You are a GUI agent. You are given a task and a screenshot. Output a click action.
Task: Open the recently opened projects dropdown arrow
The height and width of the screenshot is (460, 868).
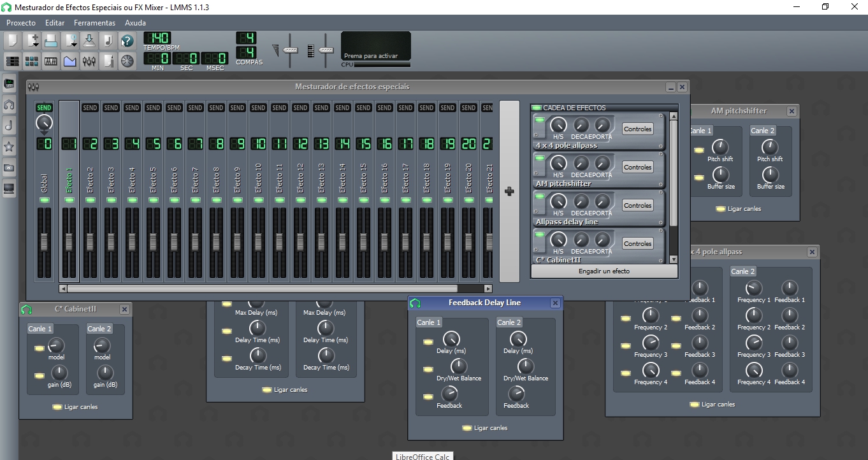tap(73, 45)
